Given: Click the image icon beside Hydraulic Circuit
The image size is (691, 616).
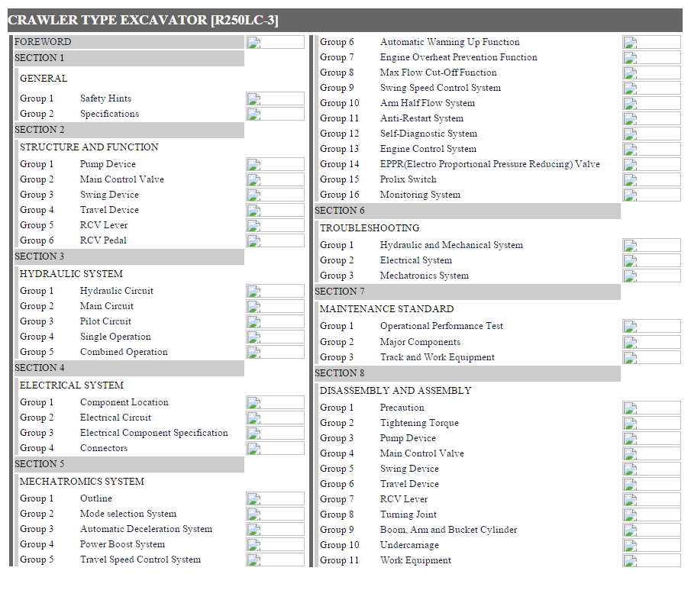Looking at the screenshot, I should coord(275,291).
